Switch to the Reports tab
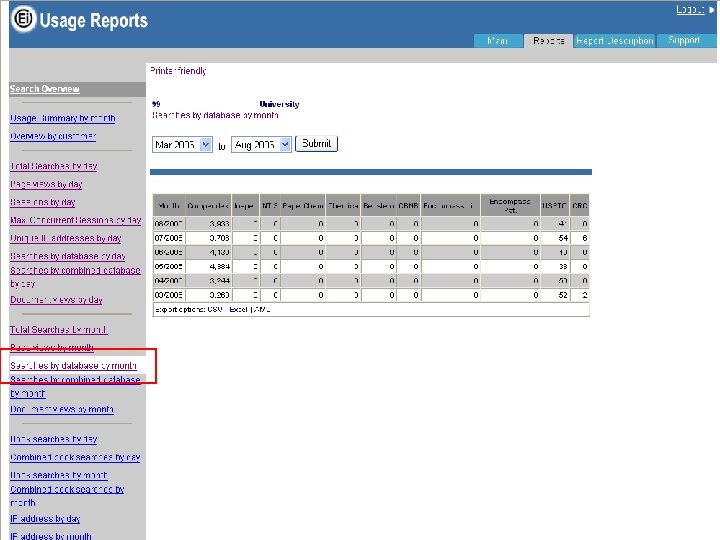This screenshot has width=720, height=540. [x=548, y=41]
